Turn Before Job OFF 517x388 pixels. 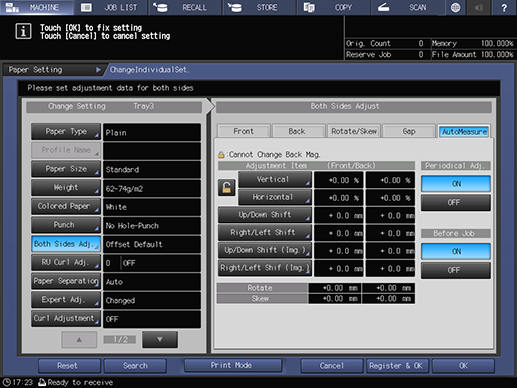tap(456, 270)
